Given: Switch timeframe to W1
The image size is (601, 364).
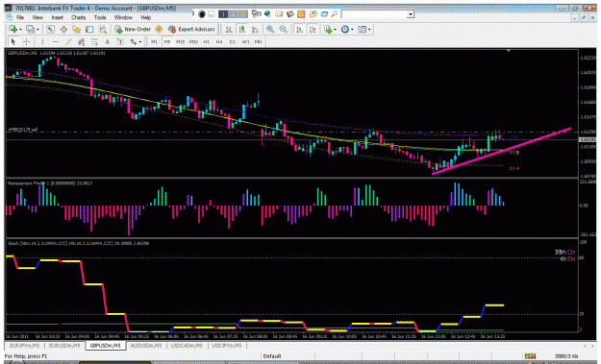Looking at the screenshot, I should coord(246,41).
